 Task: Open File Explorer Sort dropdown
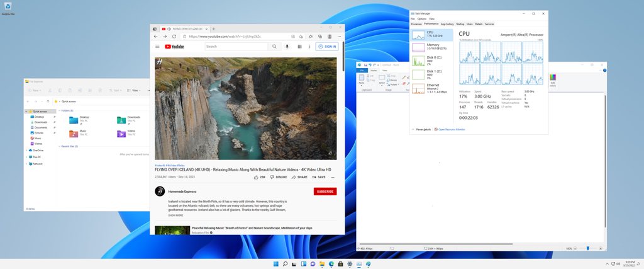116,90
